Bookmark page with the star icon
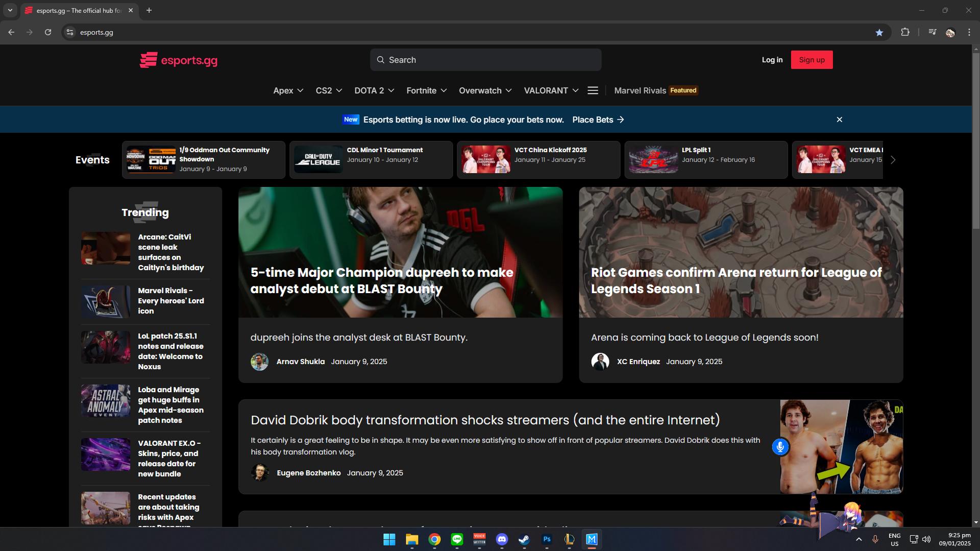This screenshot has width=980, height=551. coord(879,32)
